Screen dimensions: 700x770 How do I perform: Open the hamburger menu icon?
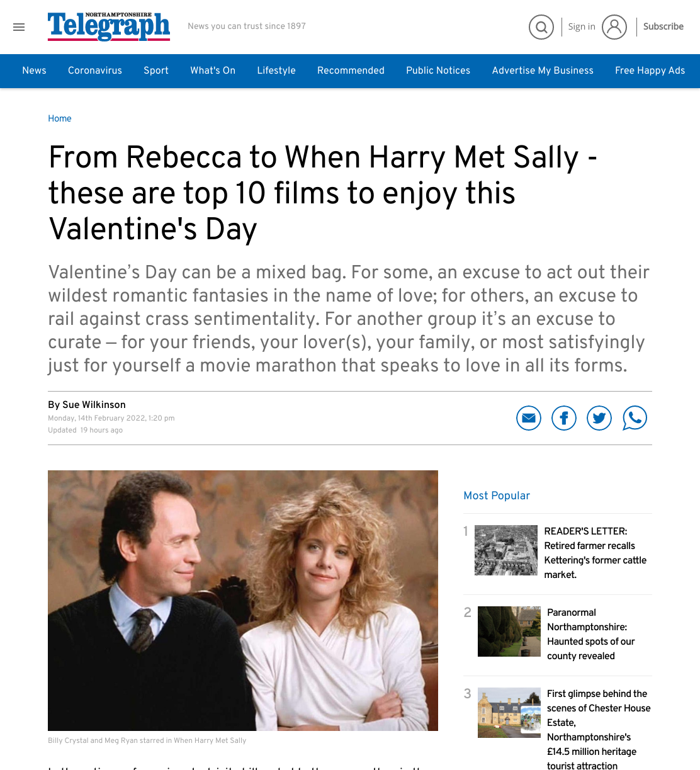coord(19,27)
